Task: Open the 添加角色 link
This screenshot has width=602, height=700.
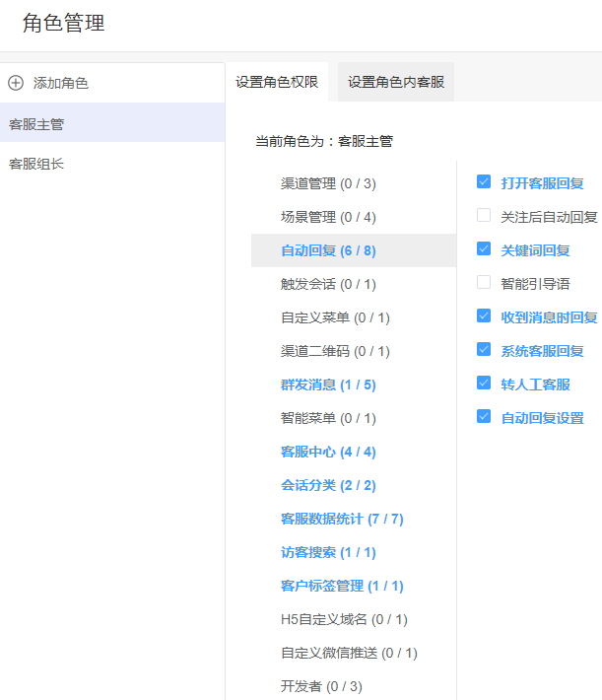Action: tap(61, 83)
